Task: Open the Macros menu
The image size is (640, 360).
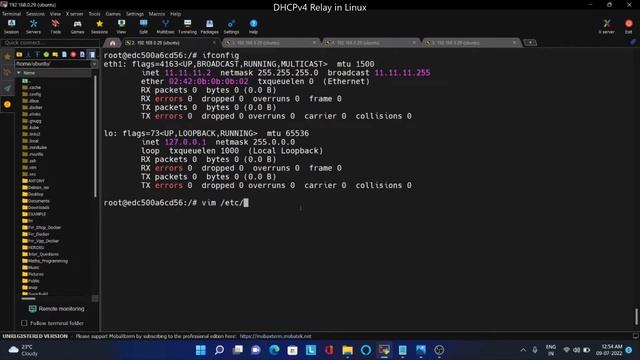Action: pyautogui.click(x=157, y=14)
